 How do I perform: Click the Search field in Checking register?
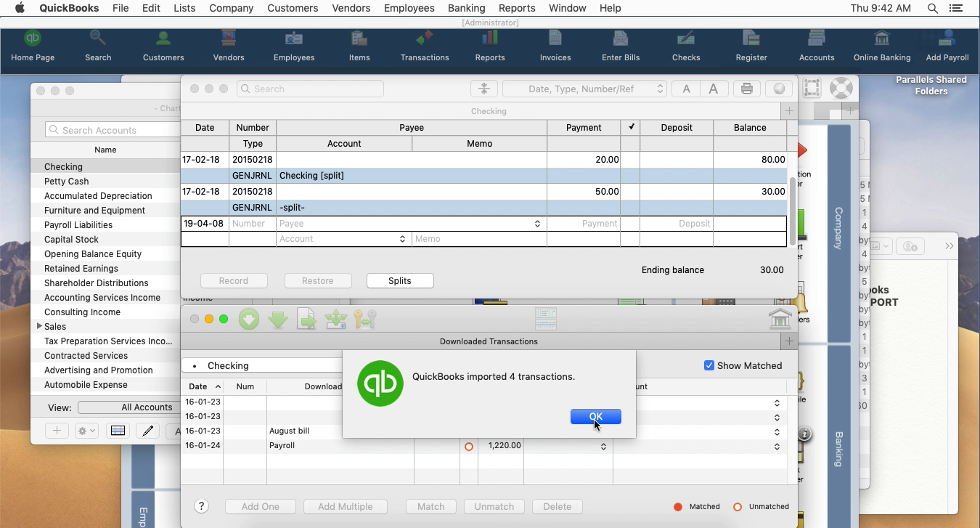(x=310, y=89)
